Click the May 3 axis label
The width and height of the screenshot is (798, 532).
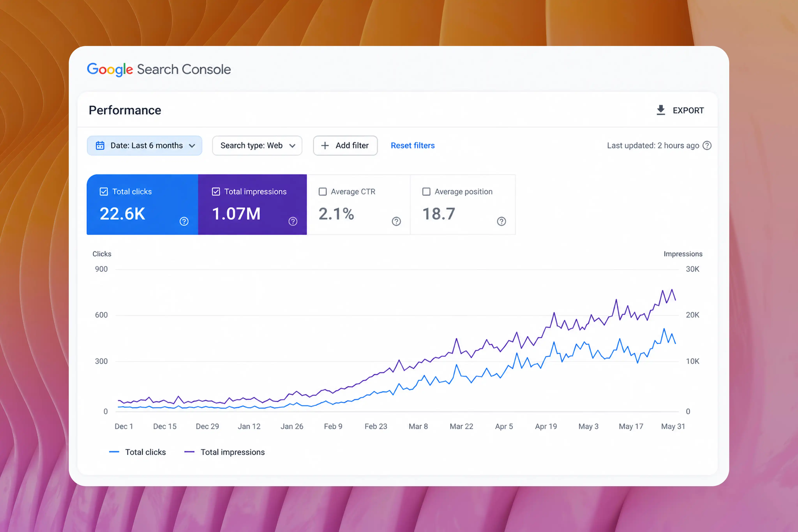(x=588, y=426)
